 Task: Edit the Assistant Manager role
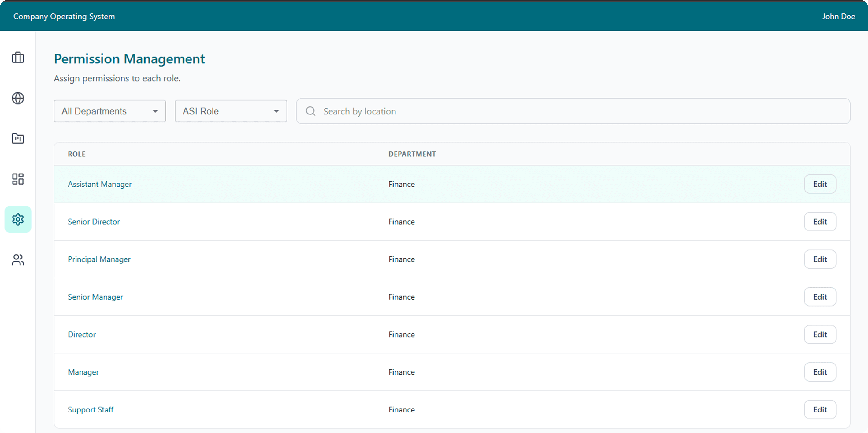820,184
